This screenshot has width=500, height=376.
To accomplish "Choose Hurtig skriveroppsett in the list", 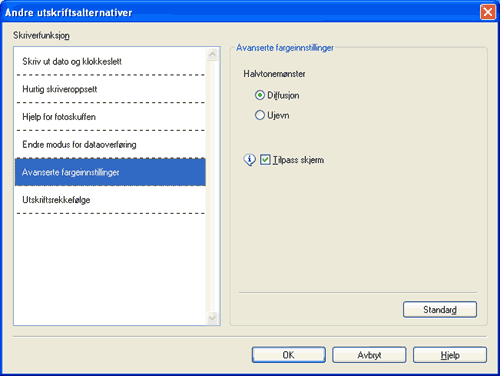I will pyautogui.click(x=110, y=89).
